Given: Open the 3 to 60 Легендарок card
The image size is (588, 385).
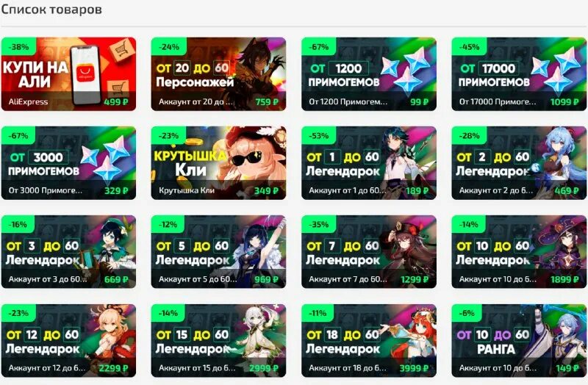Looking at the screenshot, I should (x=68, y=251).
